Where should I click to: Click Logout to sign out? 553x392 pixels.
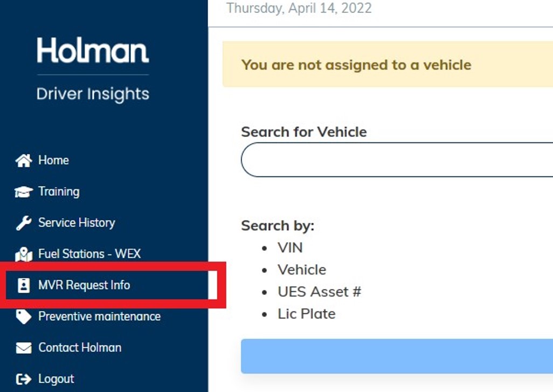56,379
